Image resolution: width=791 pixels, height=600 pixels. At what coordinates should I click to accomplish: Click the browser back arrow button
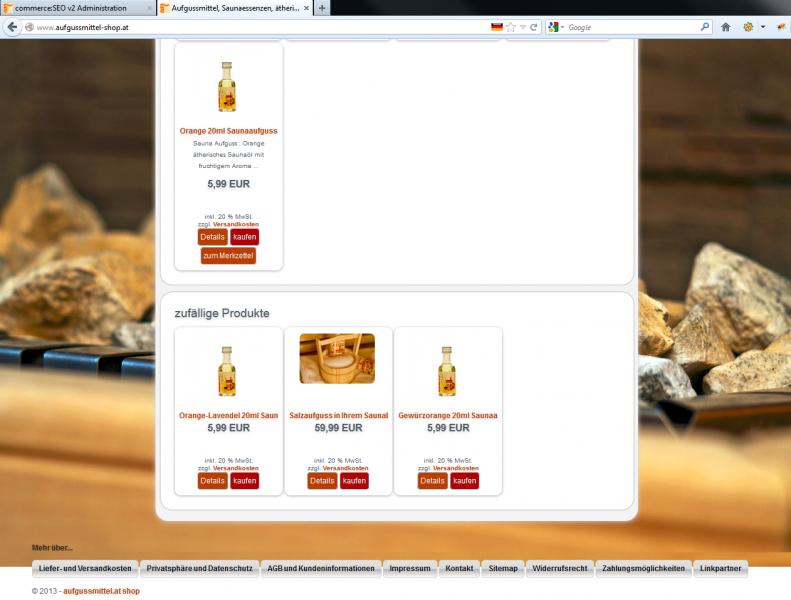pos(12,27)
